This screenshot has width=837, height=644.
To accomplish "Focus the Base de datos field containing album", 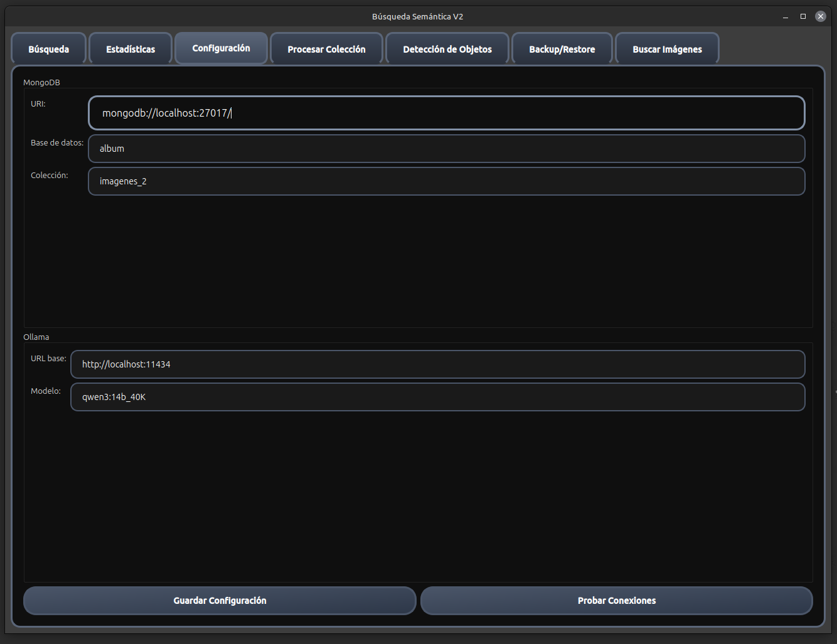I will pos(446,149).
